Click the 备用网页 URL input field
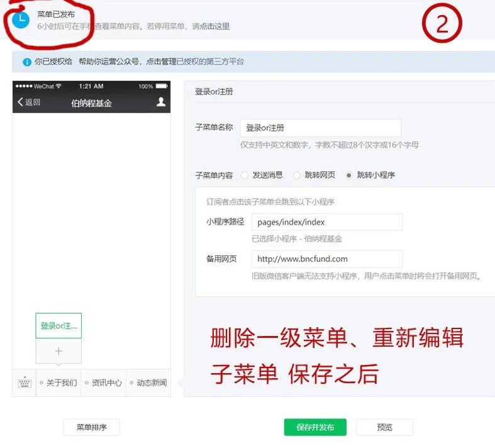Screen dimensions: 495x448 coord(327,259)
